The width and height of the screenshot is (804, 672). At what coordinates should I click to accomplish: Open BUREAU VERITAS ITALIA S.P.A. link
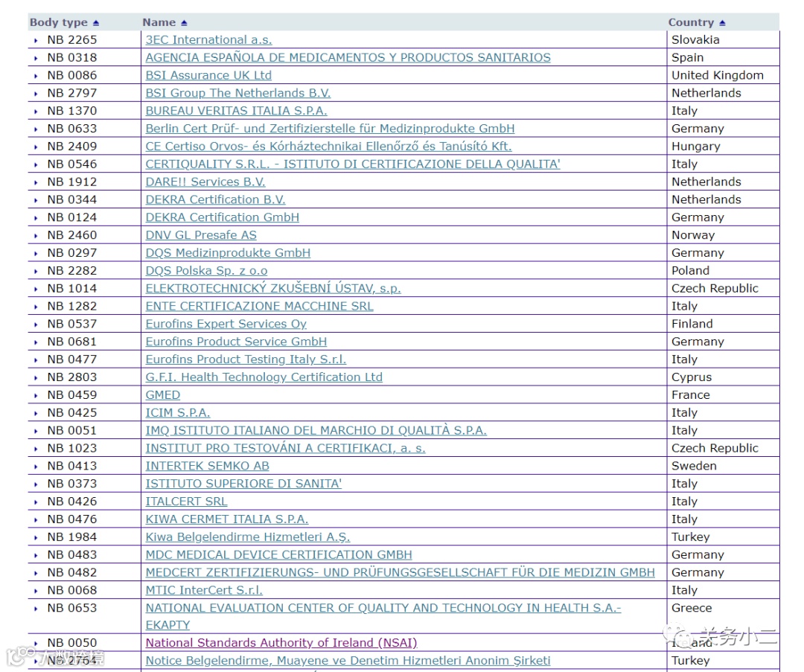[237, 111]
